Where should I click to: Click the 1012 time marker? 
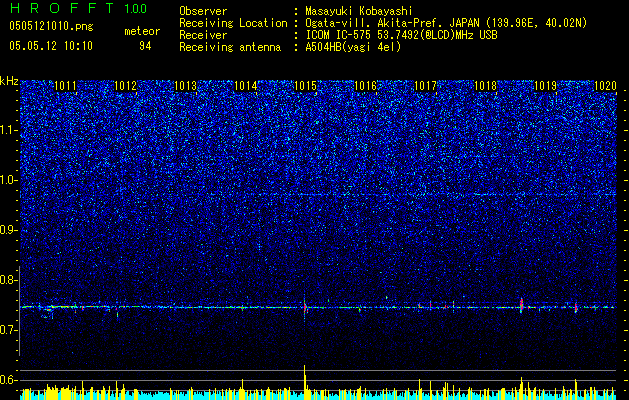pyautogui.click(x=126, y=86)
